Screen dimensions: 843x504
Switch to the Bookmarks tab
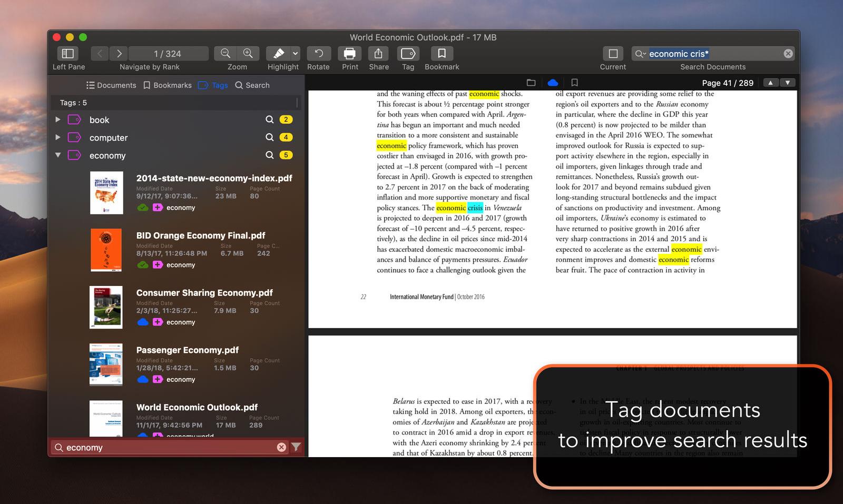click(x=168, y=85)
